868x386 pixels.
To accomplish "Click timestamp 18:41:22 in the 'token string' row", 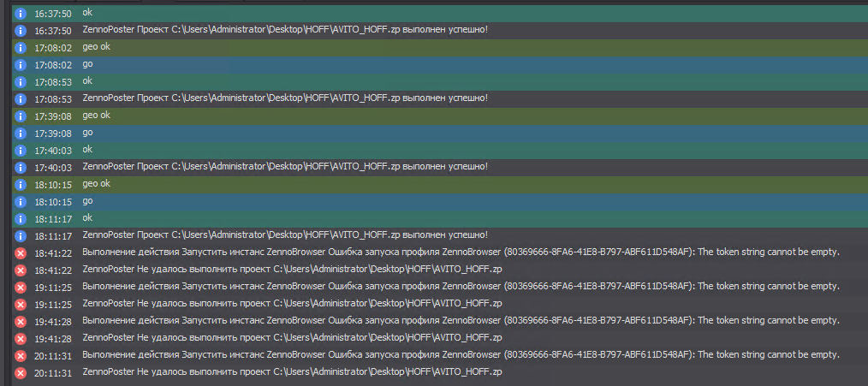I will tap(52, 253).
